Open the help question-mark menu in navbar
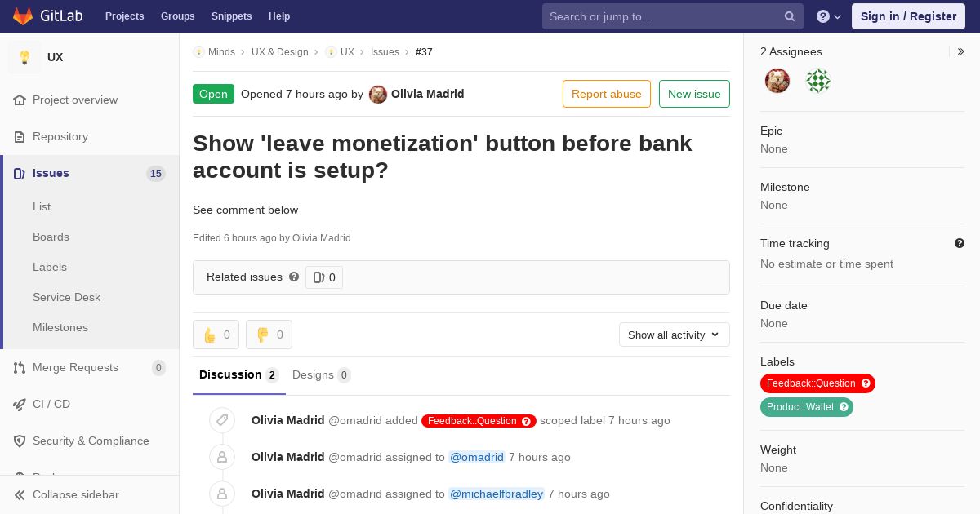 829,16
